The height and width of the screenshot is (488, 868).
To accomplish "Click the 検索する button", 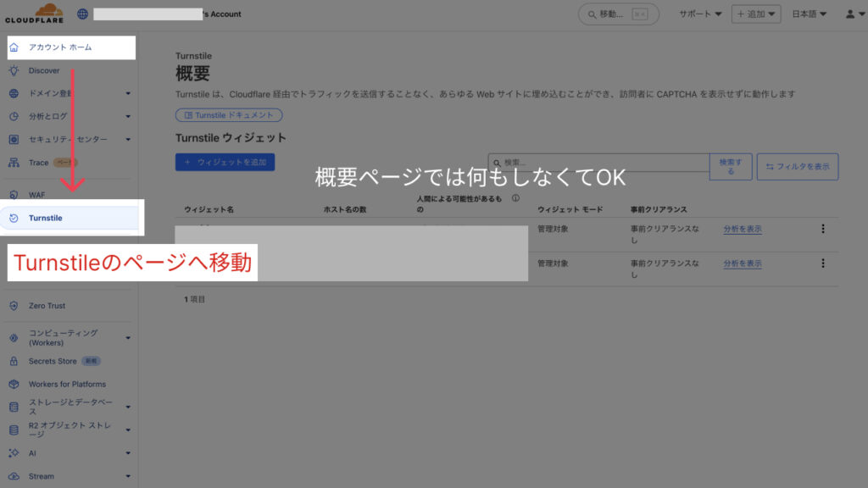I will [731, 167].
